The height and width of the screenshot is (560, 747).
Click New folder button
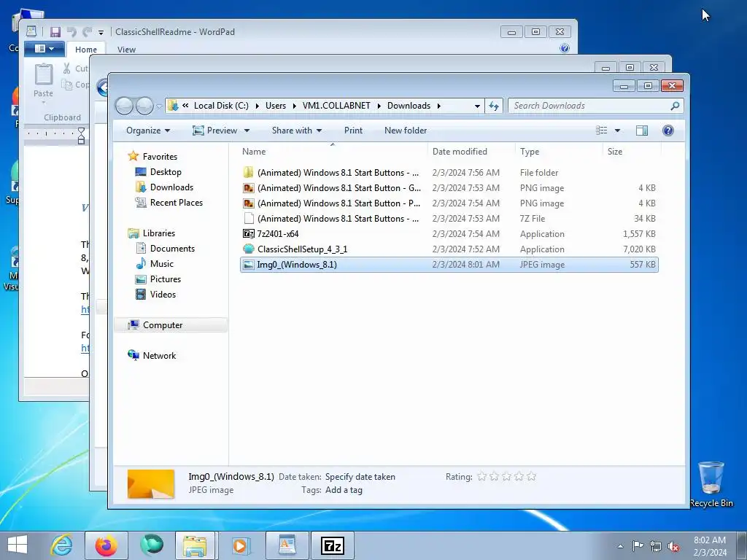pos(406,131)
